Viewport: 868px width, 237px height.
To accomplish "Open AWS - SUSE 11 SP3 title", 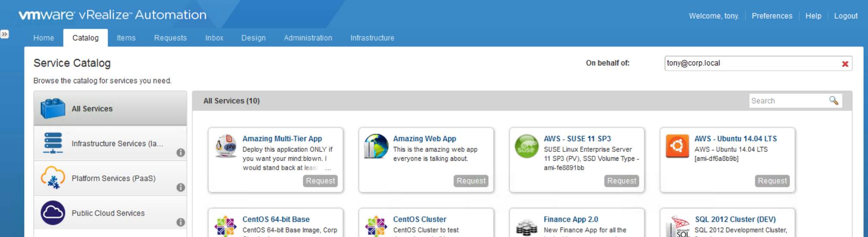I will (577, 139).
